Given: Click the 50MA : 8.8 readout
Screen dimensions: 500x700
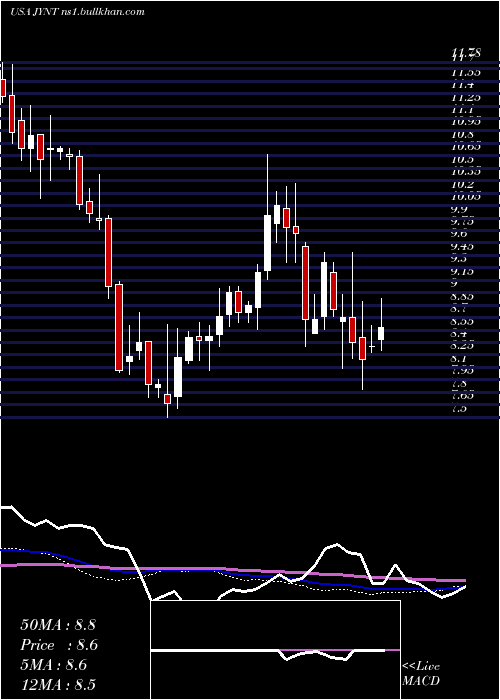Looking at the screenshot, I should point(58,625).
